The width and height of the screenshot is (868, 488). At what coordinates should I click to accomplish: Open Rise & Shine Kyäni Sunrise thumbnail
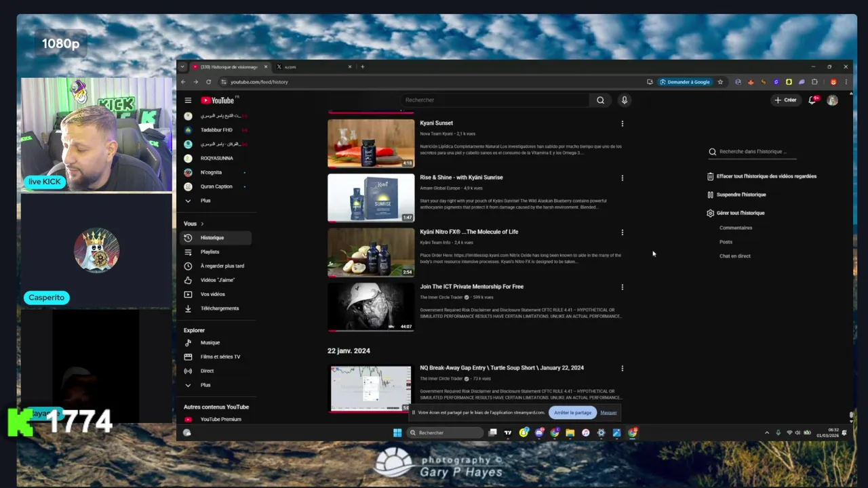pyautogui.click(x=371, y=198)
